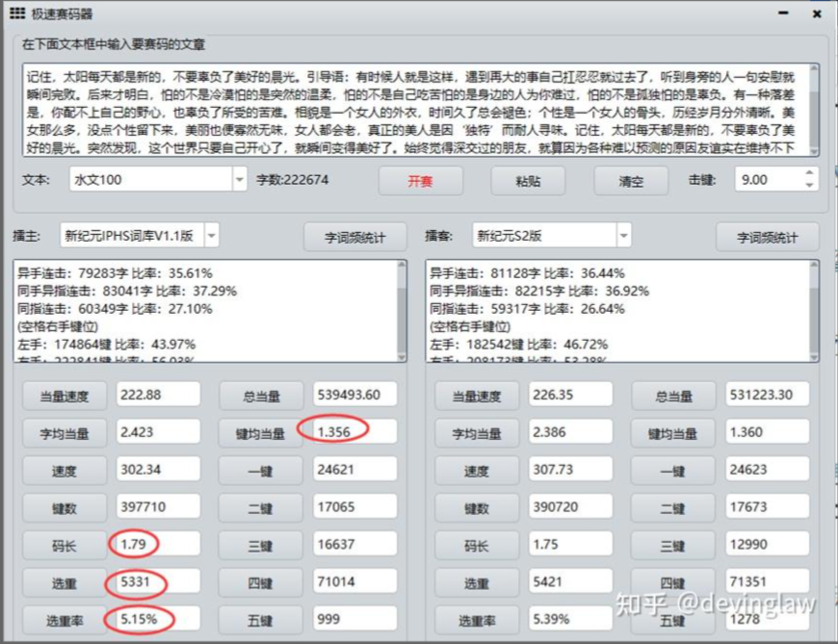Open 字词频统计 for the 擂主 side
The image size is (838, 644).
[354, 237]
